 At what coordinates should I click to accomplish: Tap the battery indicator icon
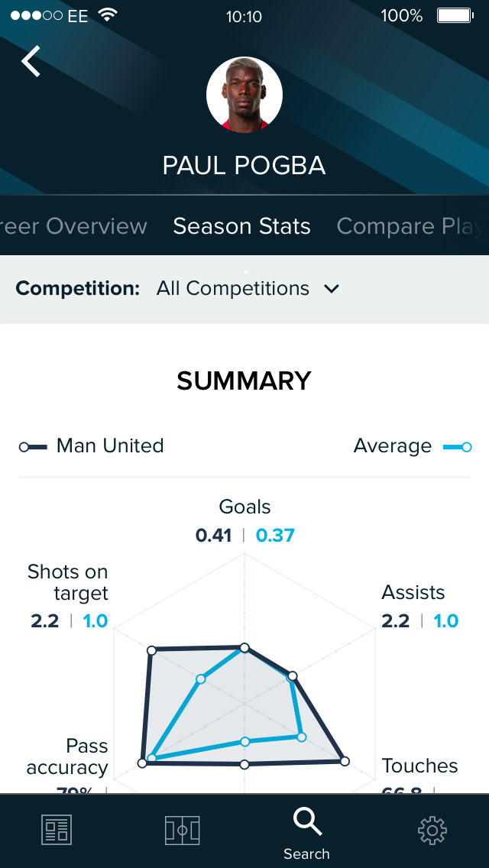[x=454, y=16]
